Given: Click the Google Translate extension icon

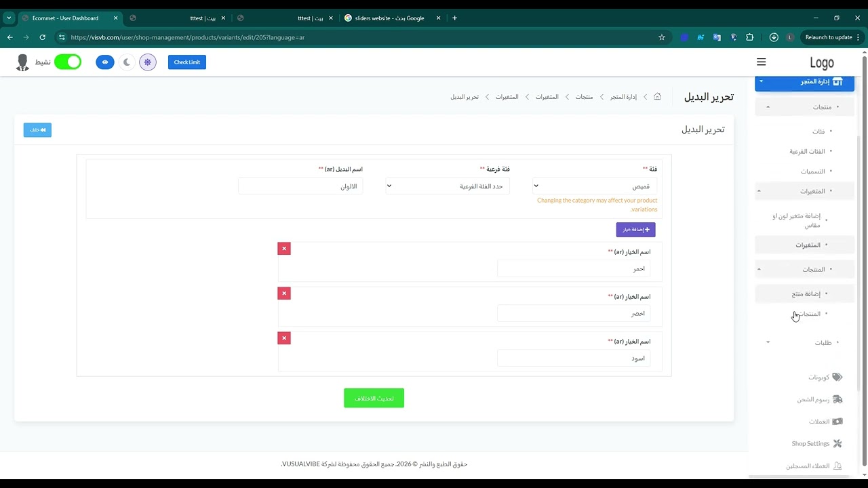Looking at the screenshot, I should tap(717, 37).
